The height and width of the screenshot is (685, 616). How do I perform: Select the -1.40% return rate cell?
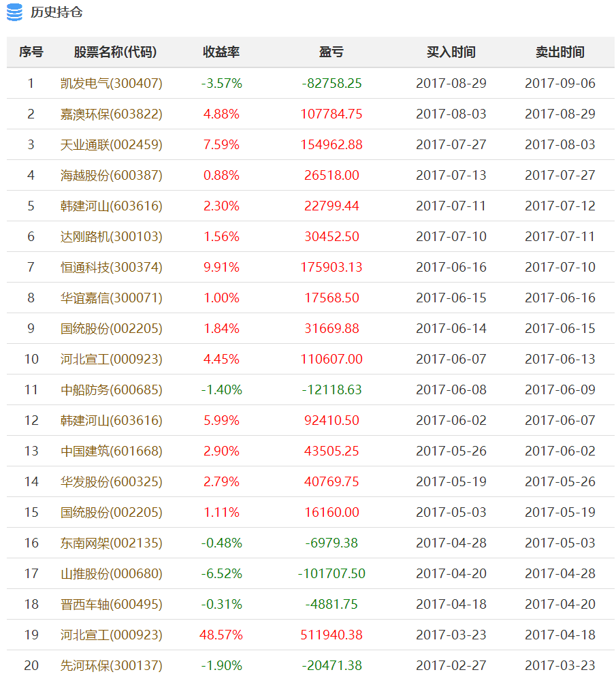(x=221, y=389)
